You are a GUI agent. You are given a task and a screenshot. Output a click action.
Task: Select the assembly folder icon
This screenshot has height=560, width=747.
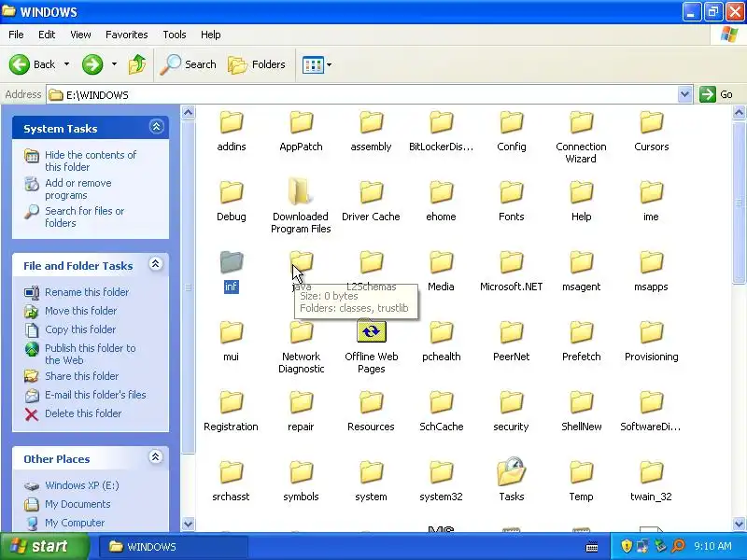coord(371,122)
